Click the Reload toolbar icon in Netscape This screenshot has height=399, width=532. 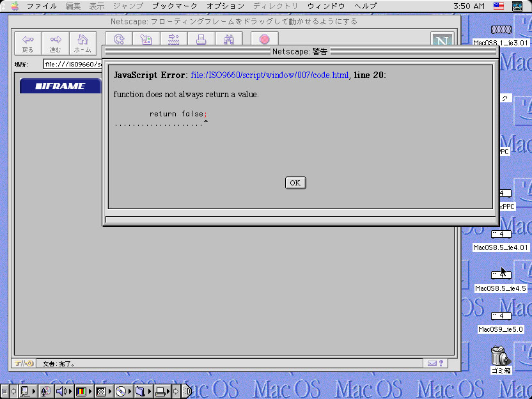pos(119,38)
